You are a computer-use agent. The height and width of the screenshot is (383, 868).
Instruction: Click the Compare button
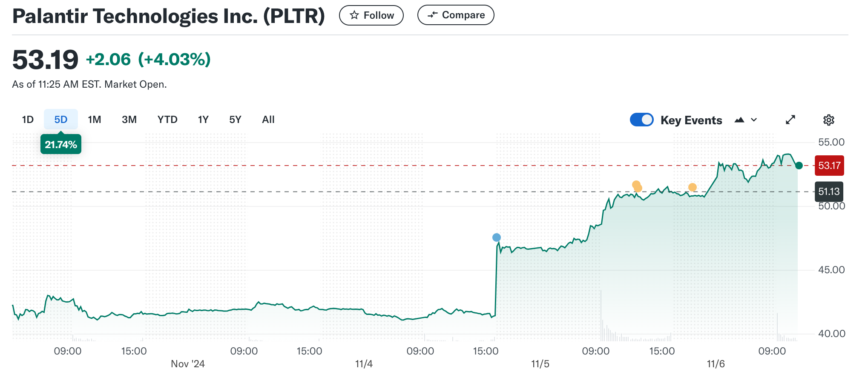pyautogui.click(x=456, y=15)
